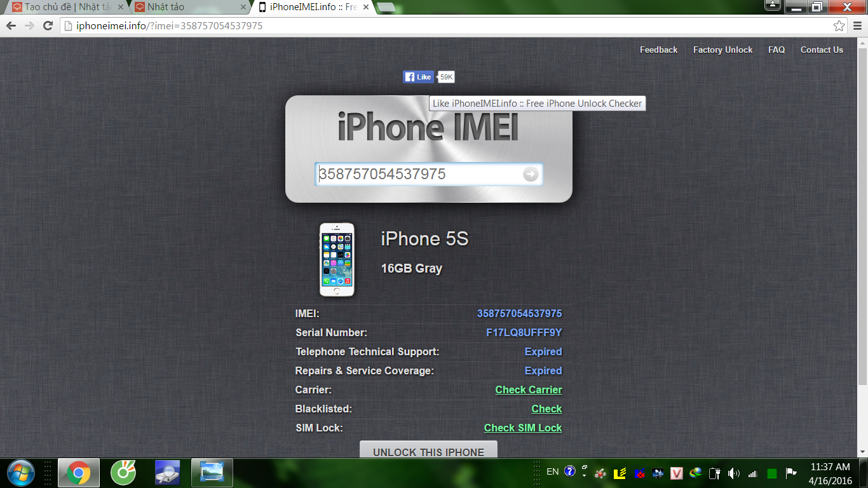The height and width of the screenshot is (488, 868).
Task: Click the iPhone 5S model heading
Action: (424, 239)
